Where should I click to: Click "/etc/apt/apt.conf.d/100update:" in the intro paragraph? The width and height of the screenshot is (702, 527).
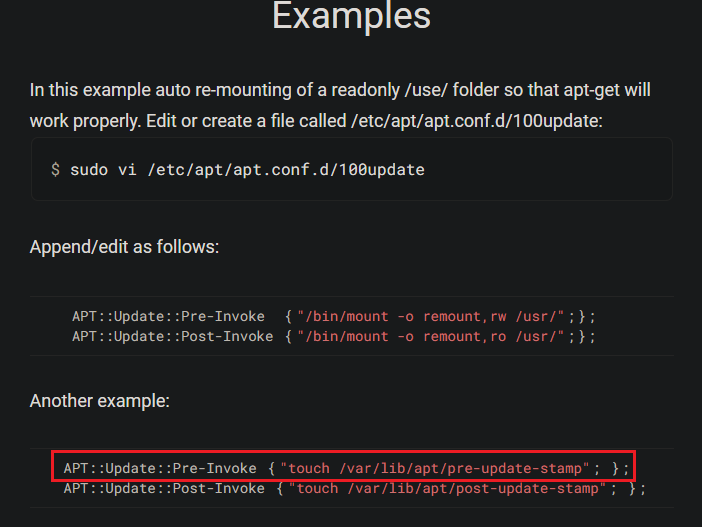tap(490, 120)
